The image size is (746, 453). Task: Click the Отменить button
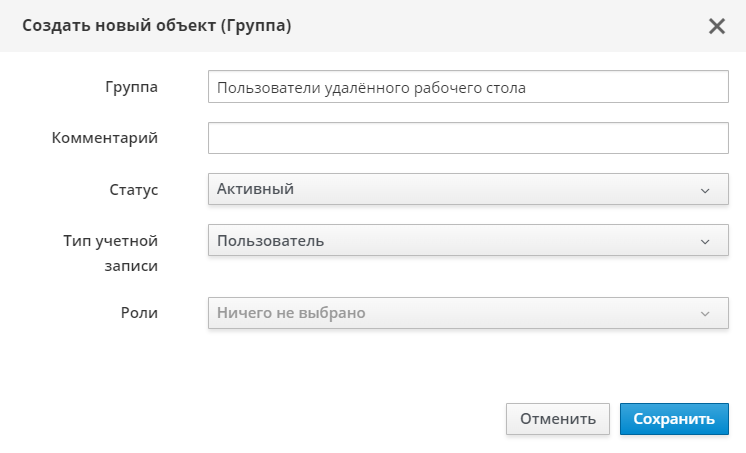pyautogui.click(x=558, y=419)
